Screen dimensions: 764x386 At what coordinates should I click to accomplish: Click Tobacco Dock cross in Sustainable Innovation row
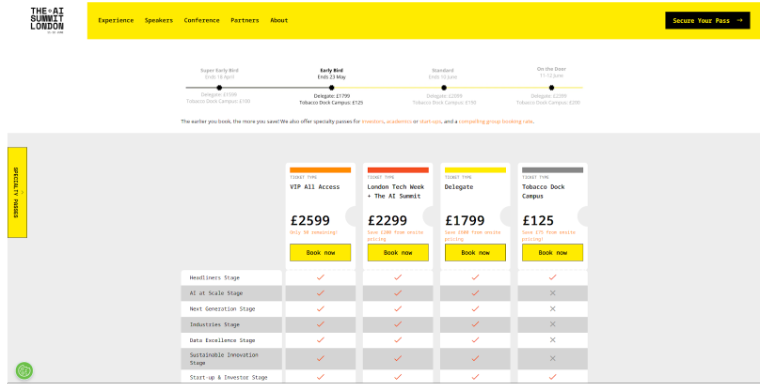pyautogui.click(x=553, y=358)
